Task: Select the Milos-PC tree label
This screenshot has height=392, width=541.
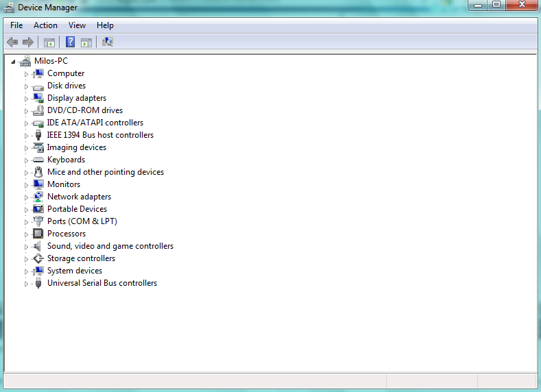Action: [x=51, y=61]
